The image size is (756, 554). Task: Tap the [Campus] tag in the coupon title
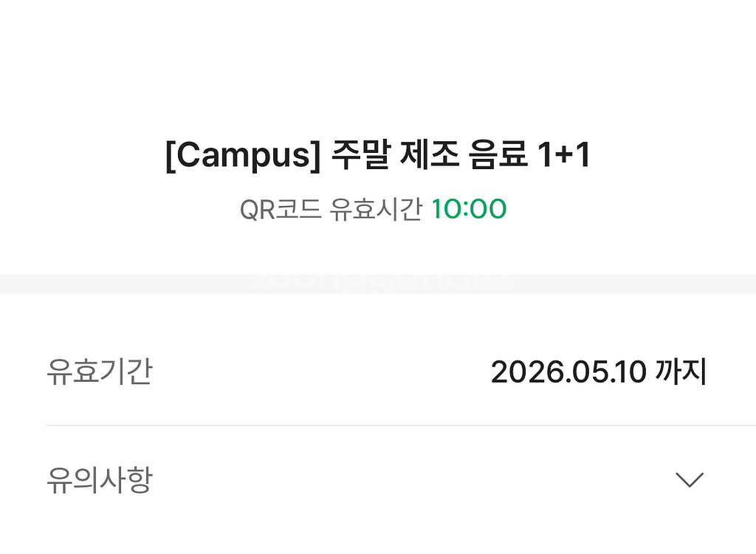tap(243, 155)
